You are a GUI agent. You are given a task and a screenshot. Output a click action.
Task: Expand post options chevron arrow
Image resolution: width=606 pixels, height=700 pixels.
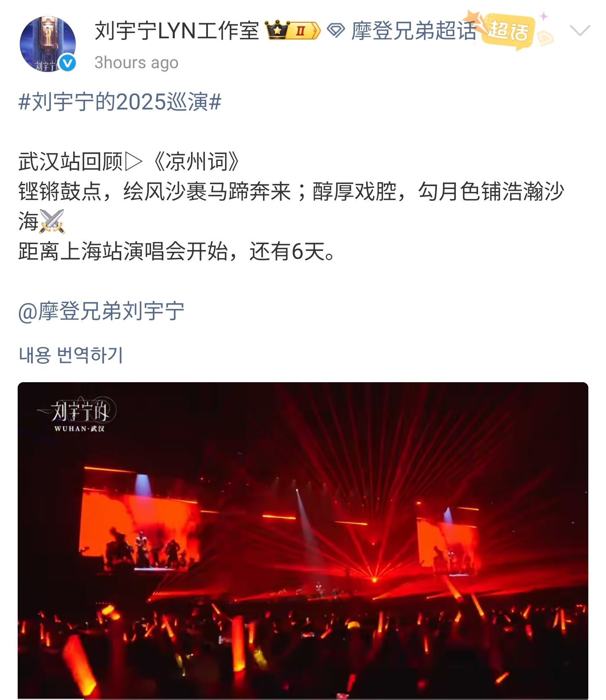click(580, 30)
